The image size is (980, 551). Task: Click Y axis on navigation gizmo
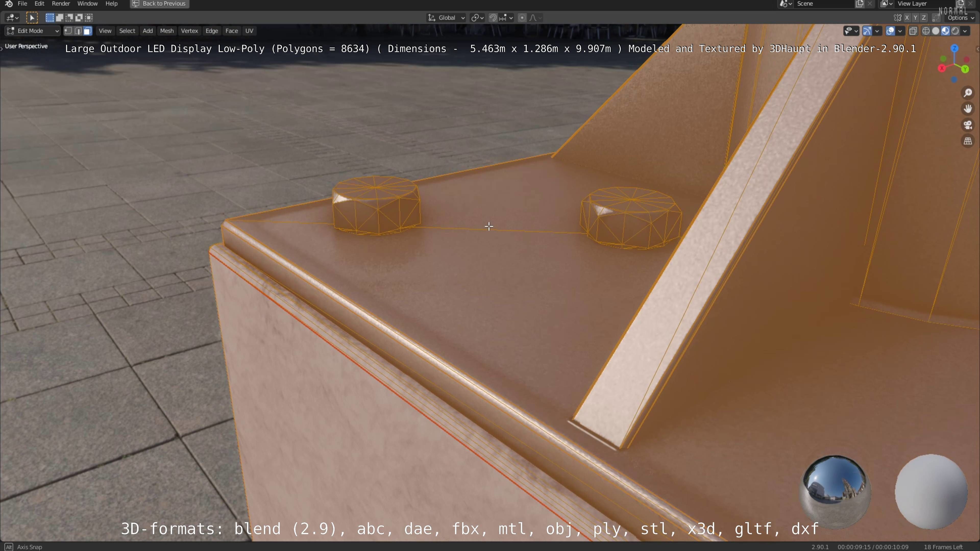[965, 69]
